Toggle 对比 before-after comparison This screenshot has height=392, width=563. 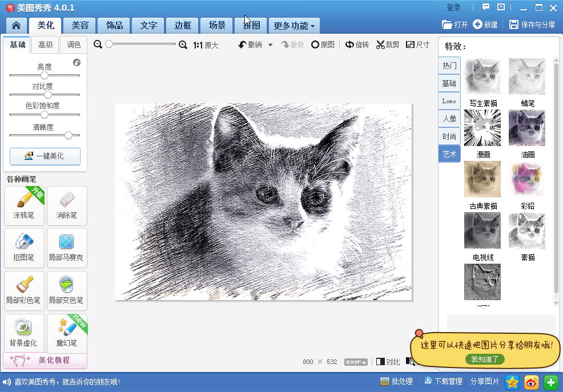click(388, 362)
